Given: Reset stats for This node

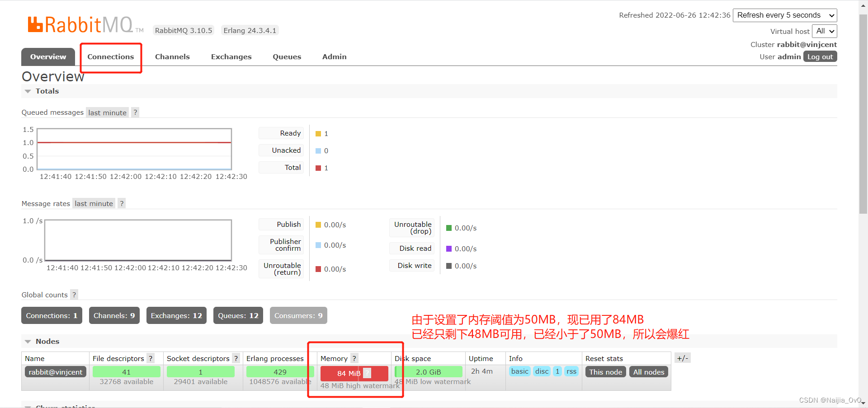Looking at the screenshot, I should click(606, 372).
